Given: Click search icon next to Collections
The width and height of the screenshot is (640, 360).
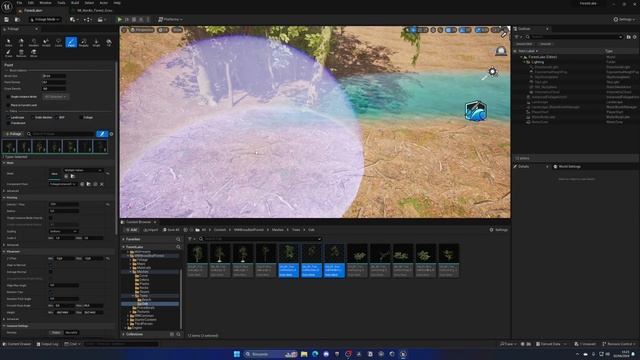Looking at the screenshot, I should [178, 334].
